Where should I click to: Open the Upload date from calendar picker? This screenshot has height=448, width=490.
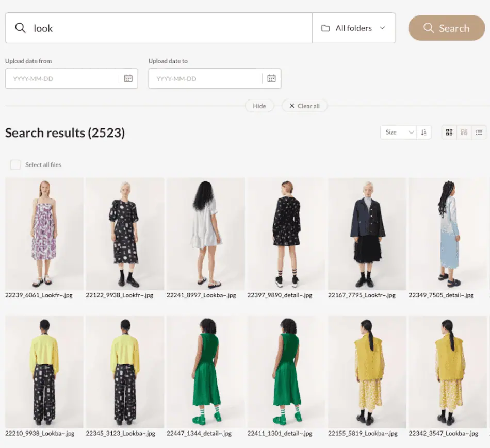pyautogui.click(x=128, y=78)
